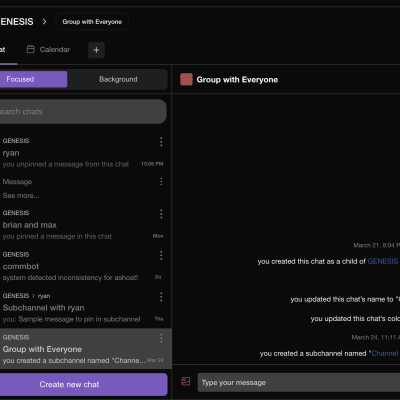400x400 pixels.
Task: Select the Subchannel with ryan conversation
Action: [x=83, y=308]
